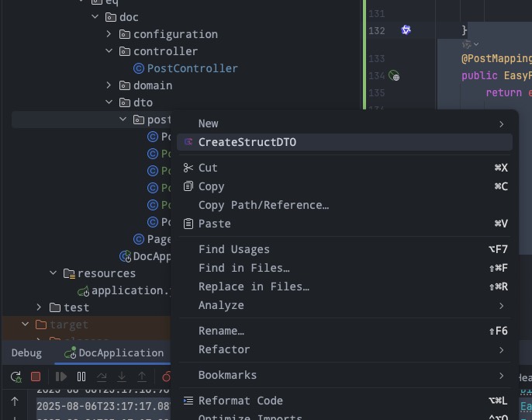The height and width of the screenshot is (420, 532).
Task: Collapse the controller folder
Action: [110, 51]
